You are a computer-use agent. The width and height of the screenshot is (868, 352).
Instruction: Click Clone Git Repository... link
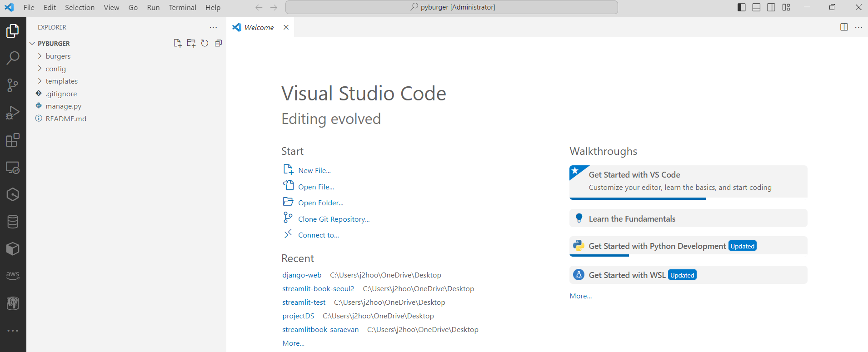tap(334, 219)
